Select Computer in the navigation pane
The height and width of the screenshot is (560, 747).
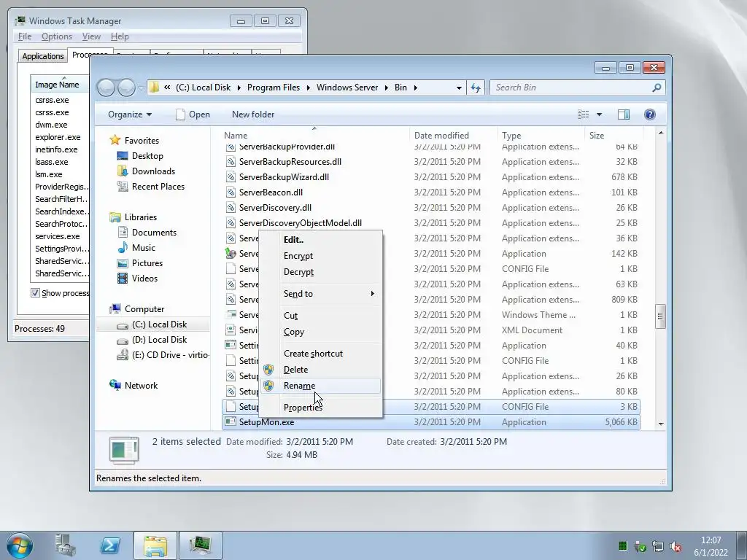pos(144,309)
